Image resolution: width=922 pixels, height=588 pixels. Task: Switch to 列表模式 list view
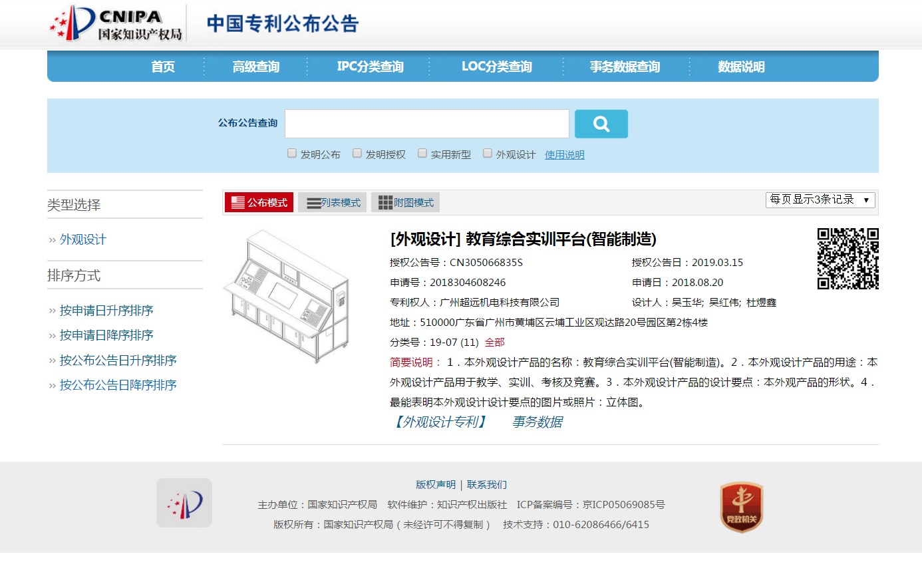click(x=333, y=202)
